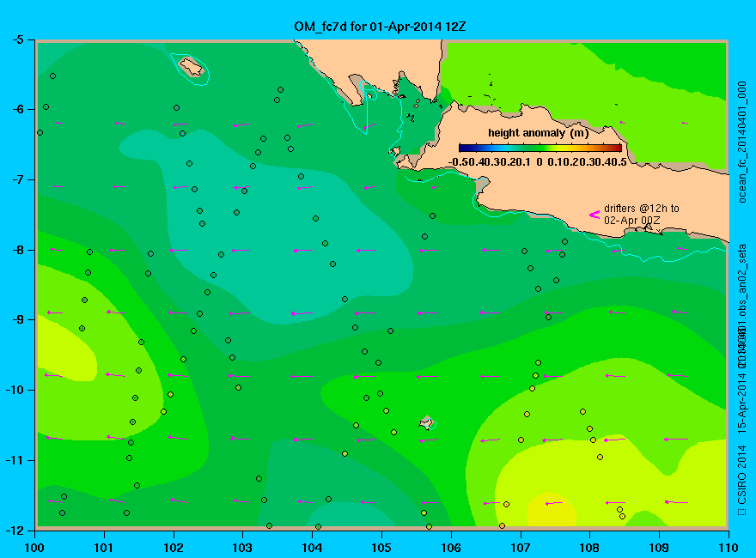Click latitude label "-8" on the y-axis

(x=17, y=250)
